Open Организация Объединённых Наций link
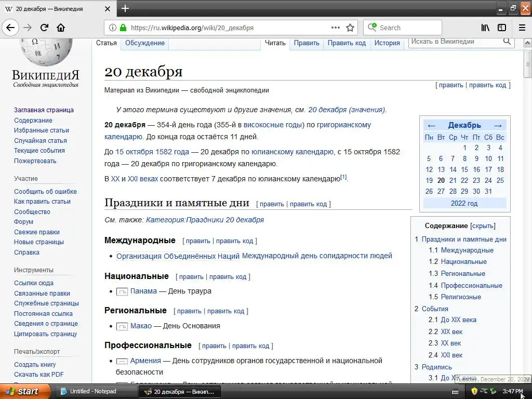This screenshot has height=399, width=532. (178, 256)
